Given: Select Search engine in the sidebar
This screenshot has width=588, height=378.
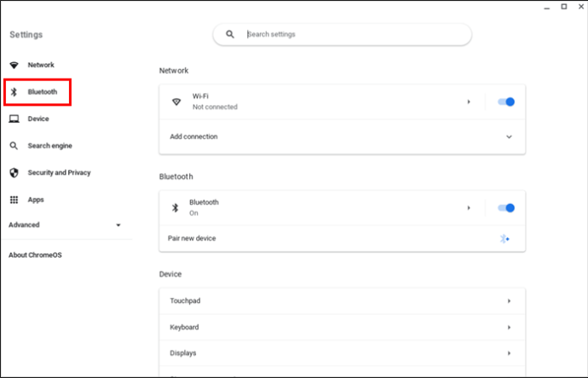Looking at the screenshot, I should (x=50, y=146).
